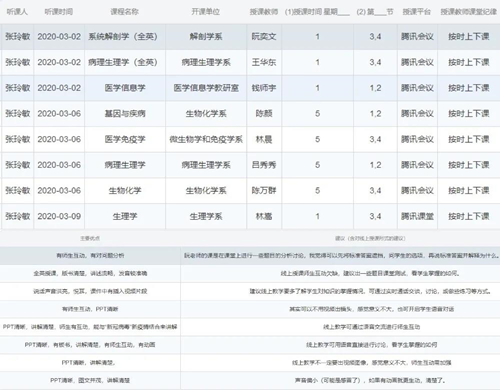Click advantage cell starting 全英授课
Viewport: 500px width, 390px height.
pyautogui.click(x=90, y=273)
